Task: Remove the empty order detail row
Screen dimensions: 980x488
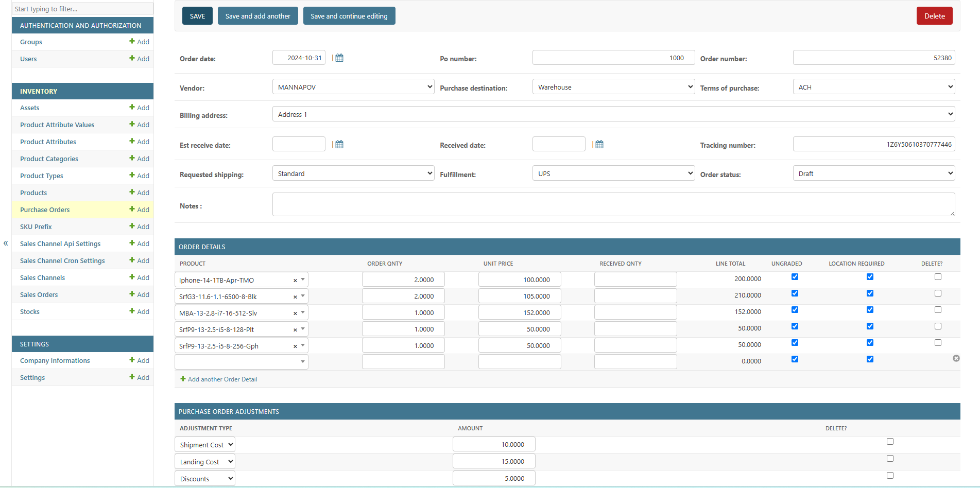Action: [956, 358]
